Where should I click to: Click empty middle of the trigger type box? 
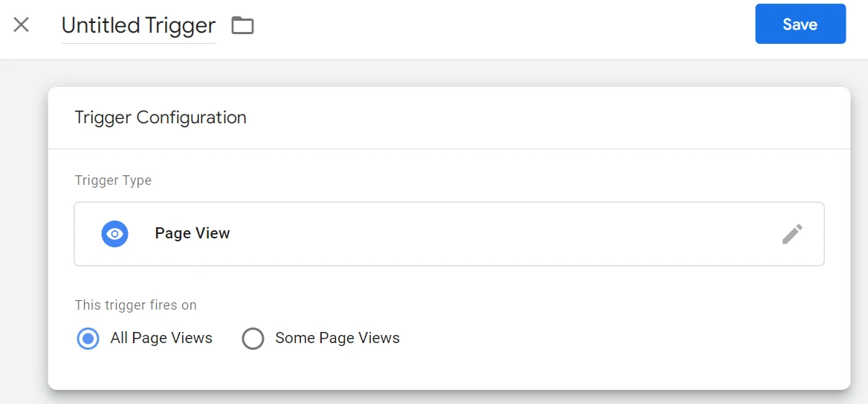[x=483, y=234]
